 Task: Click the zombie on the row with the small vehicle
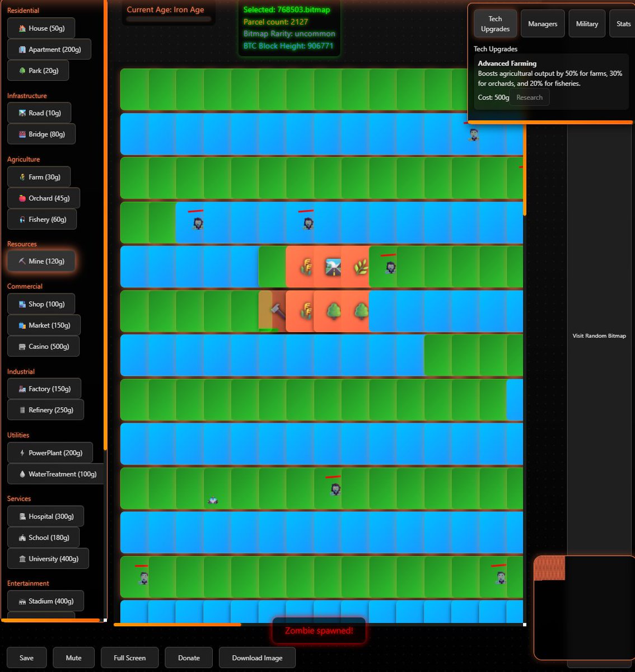[x=335, y=489]
